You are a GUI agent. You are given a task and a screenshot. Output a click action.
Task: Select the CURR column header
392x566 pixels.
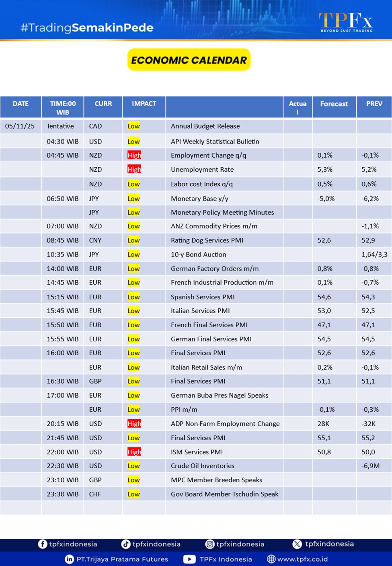103,104
